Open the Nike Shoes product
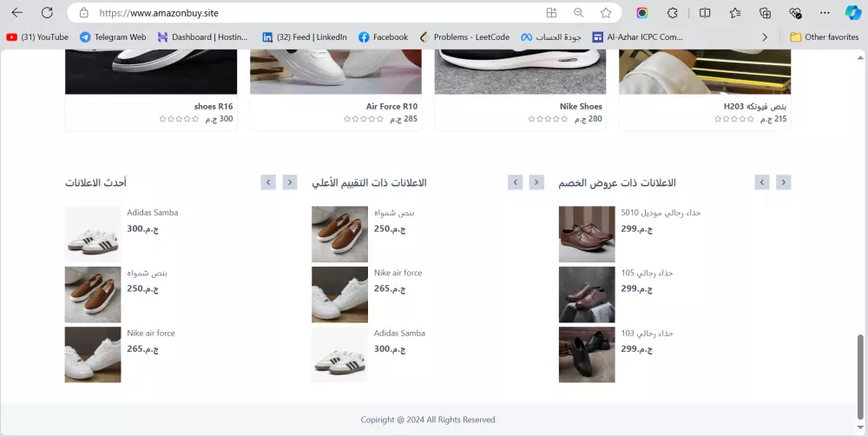 581,106
